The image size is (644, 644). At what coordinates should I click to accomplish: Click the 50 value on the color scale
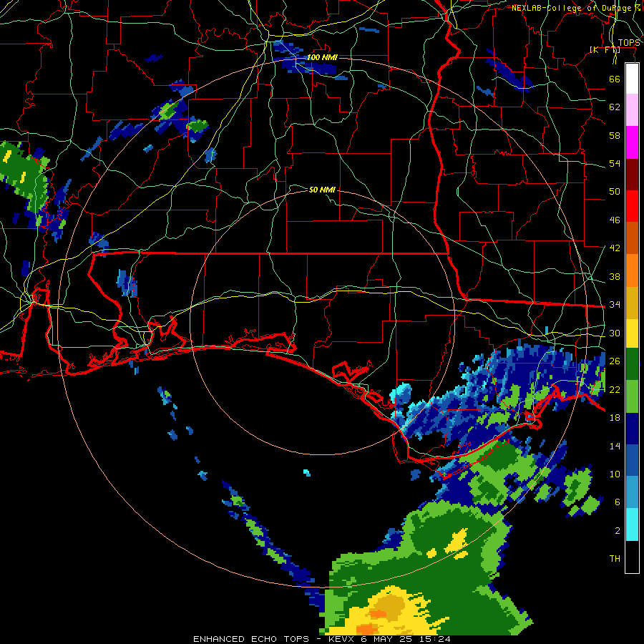[x=615, y=192]
